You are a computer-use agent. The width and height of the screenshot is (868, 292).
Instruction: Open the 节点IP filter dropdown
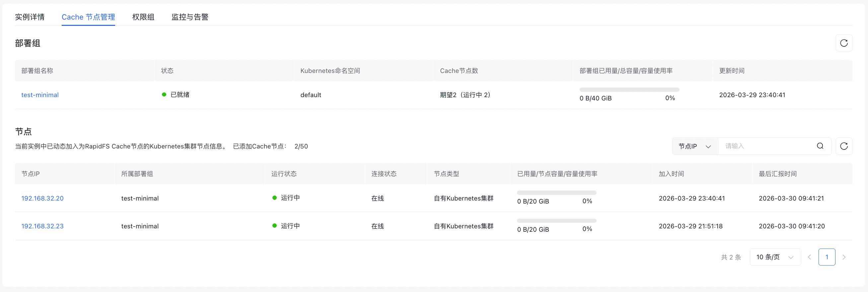[695, 146]
